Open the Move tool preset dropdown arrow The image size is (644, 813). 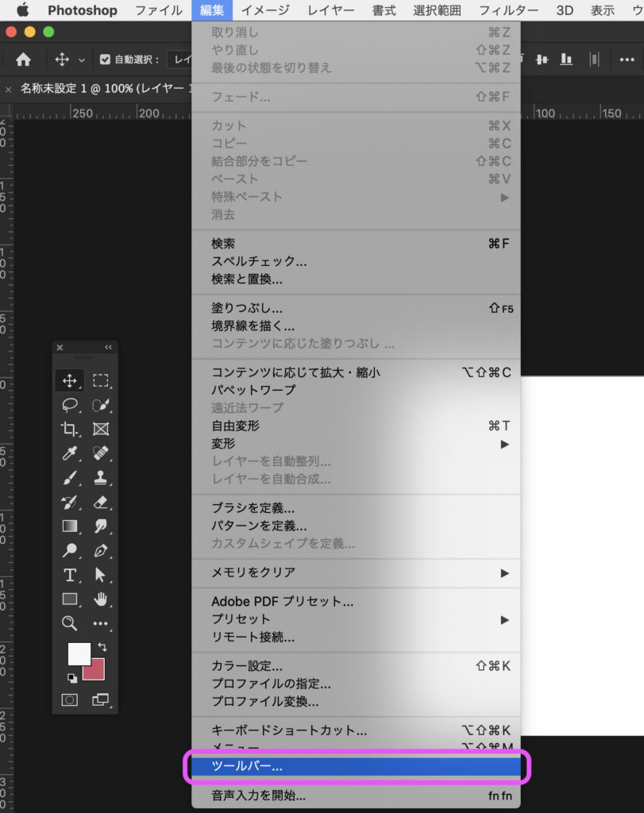pos(81,60)
